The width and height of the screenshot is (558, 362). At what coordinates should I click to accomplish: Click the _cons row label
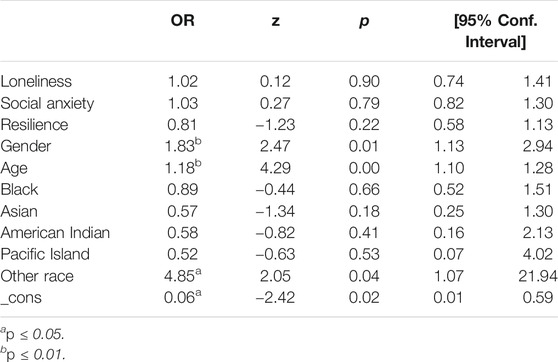pos(21,298)
